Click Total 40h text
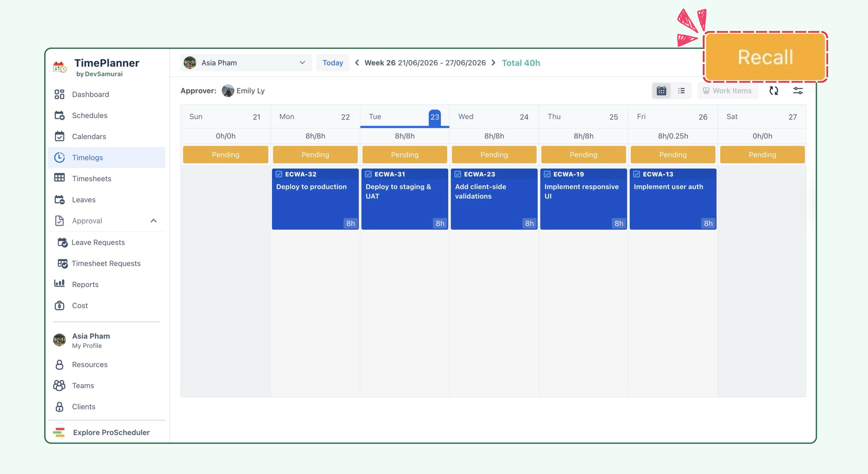The height and width of the screenshot is (474, 868). pos(521,63)
